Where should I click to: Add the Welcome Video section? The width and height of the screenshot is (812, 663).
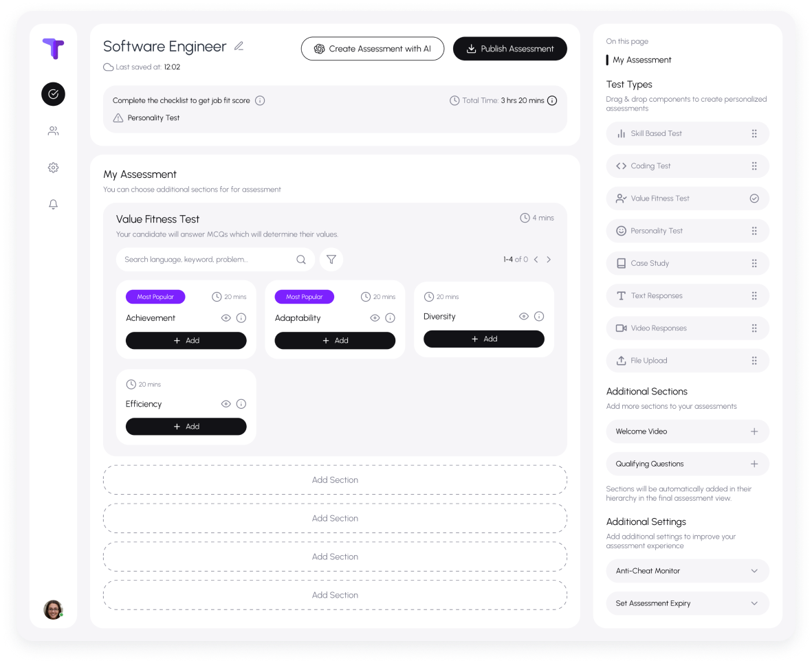pyautogui.click(x=754, y=431)
